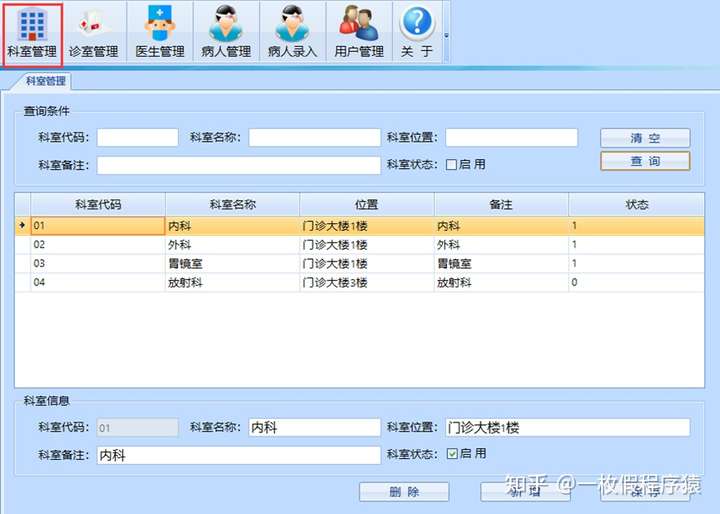Click the 查询 button
This screenshot has height=514, width=720.
coord(645,161)
